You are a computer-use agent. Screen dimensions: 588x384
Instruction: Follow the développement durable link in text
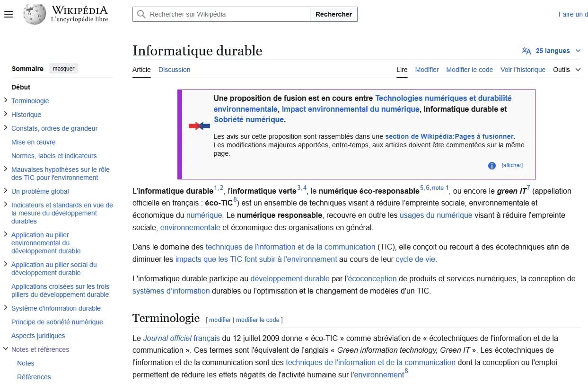point(290,278)
